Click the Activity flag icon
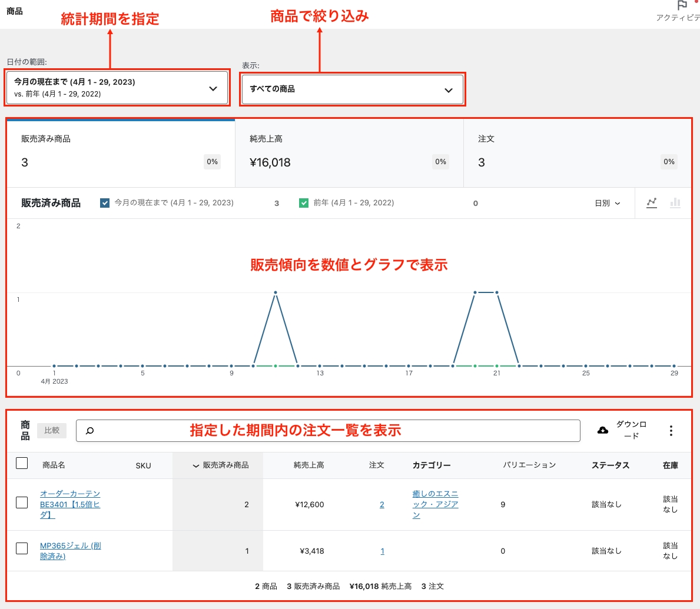This screenshot has height=609, width=700. [x=682, y=6]
